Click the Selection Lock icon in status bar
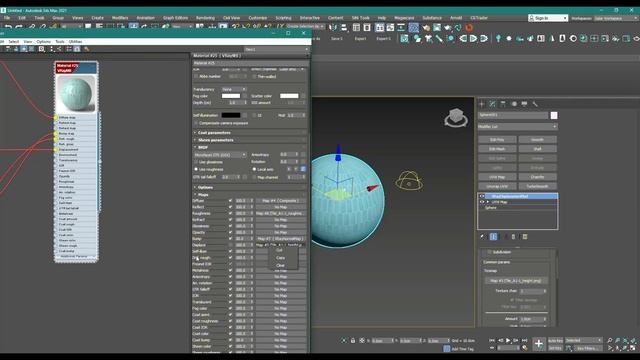This screenshot has height=360, width=640. [353, 340]
